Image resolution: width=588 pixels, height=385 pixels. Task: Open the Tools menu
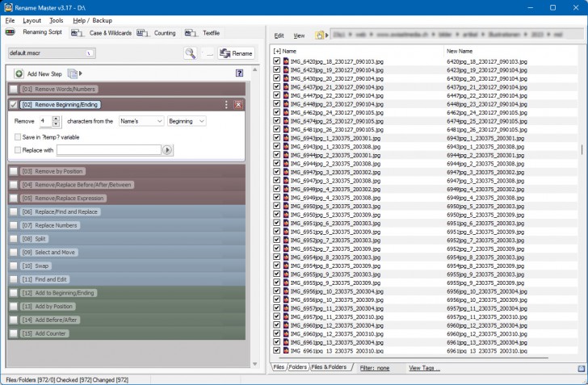click(56, 19)
